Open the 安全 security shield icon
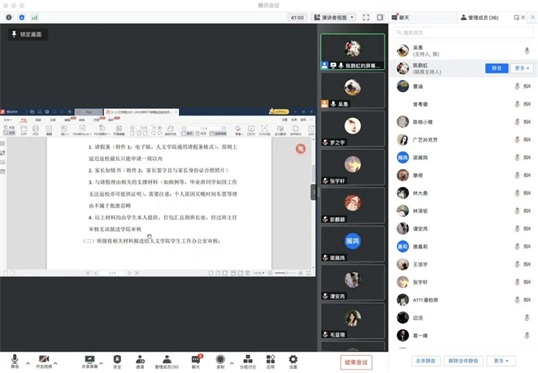The width and height of the screenshot is (538, 373). coord(117,362)
